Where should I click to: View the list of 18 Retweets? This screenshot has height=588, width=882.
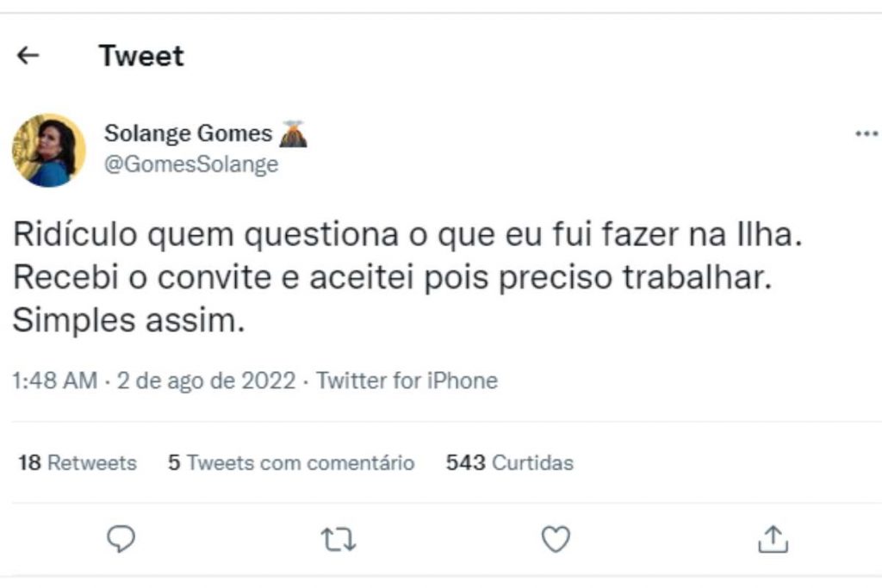point(78,463)
